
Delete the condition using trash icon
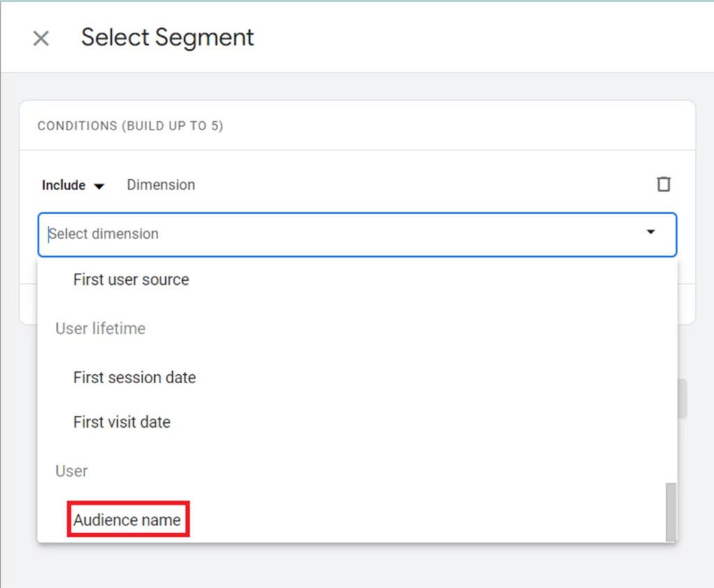(664, 184)
